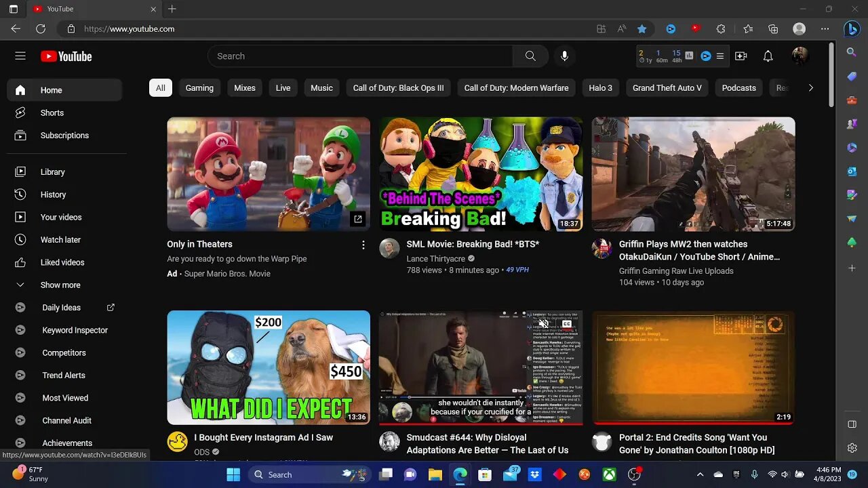Start voice search with microphone icon

[x=564, y=56]
